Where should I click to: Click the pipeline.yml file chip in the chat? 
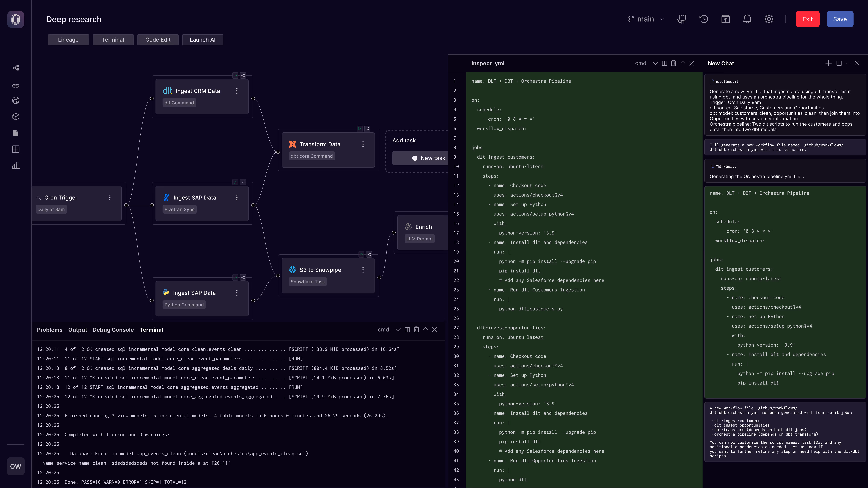725,81
